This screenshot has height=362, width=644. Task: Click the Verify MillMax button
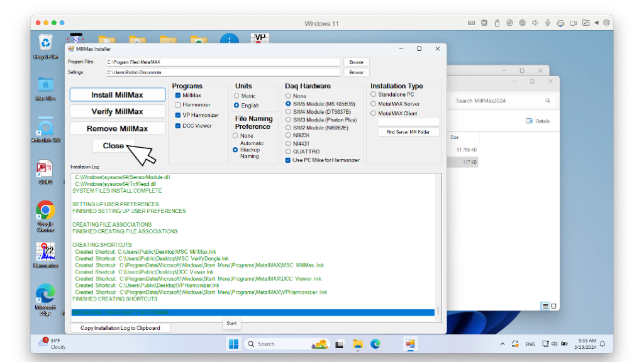pyautogui.click(x=118, y=112)
